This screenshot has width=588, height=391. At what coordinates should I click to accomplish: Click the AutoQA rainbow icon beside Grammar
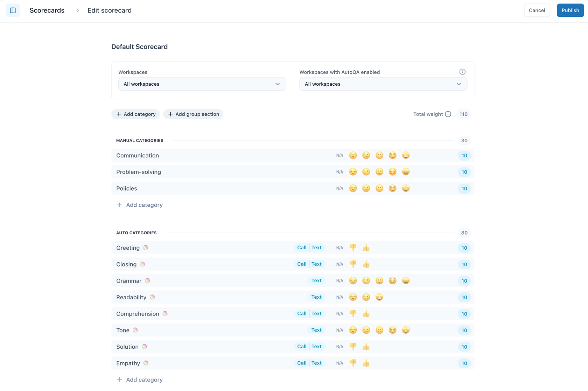(x=147, y=280)
